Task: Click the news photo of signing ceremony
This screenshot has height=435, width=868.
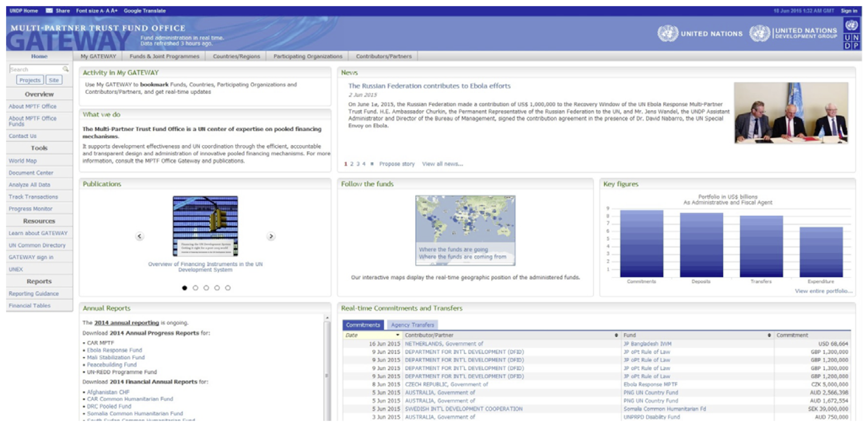Action: 791,112
